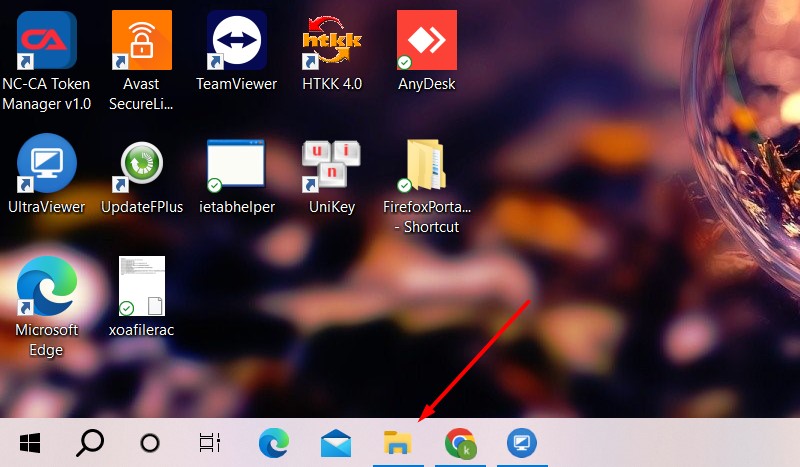Screen dimensions: 800x467
Task: Click the "xoafilerac" file name text
Action: point(141,330)
